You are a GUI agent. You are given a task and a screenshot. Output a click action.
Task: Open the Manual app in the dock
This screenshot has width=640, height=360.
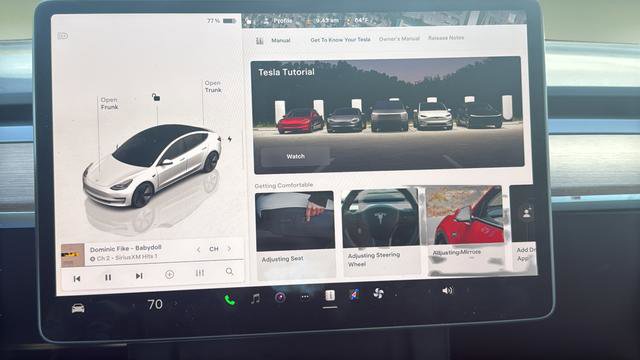(330, 295)
